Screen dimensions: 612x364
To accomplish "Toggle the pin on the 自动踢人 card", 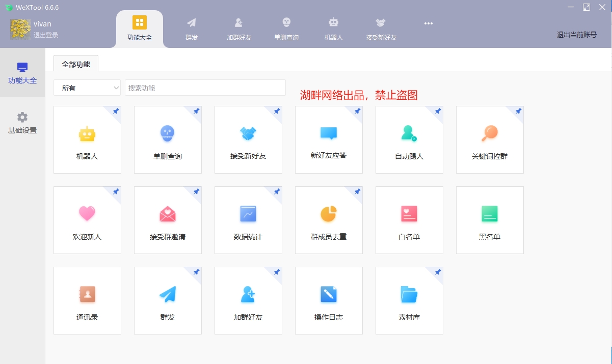I will [x=437, y=111].
